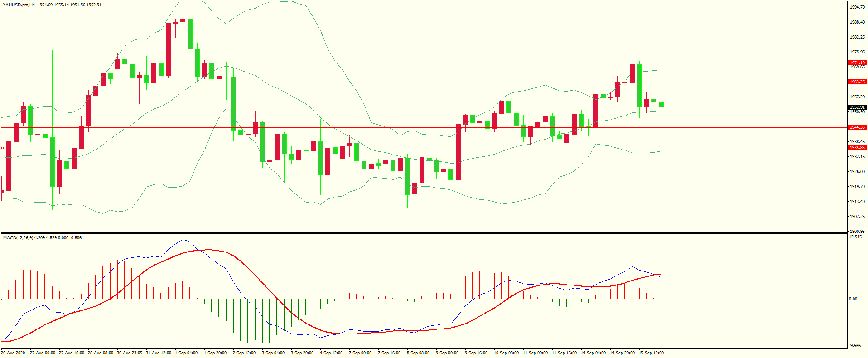
Task: Click the 11 Sep 16:00 time label
Action: pos(564,353)
